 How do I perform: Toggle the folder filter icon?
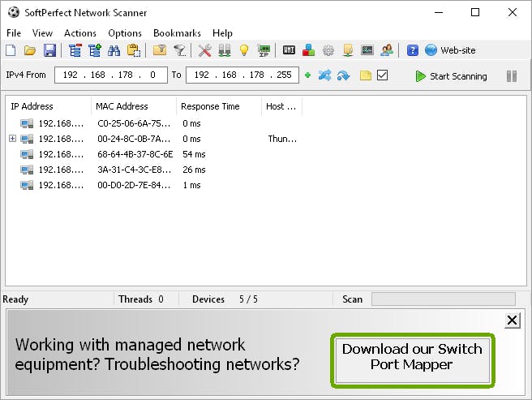point(160,50)
